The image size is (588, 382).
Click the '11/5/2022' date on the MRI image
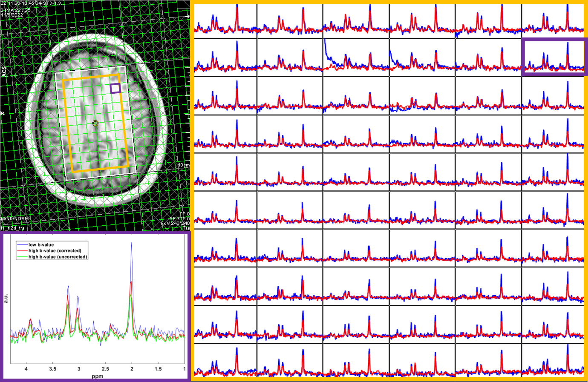(x=12, y=15)
